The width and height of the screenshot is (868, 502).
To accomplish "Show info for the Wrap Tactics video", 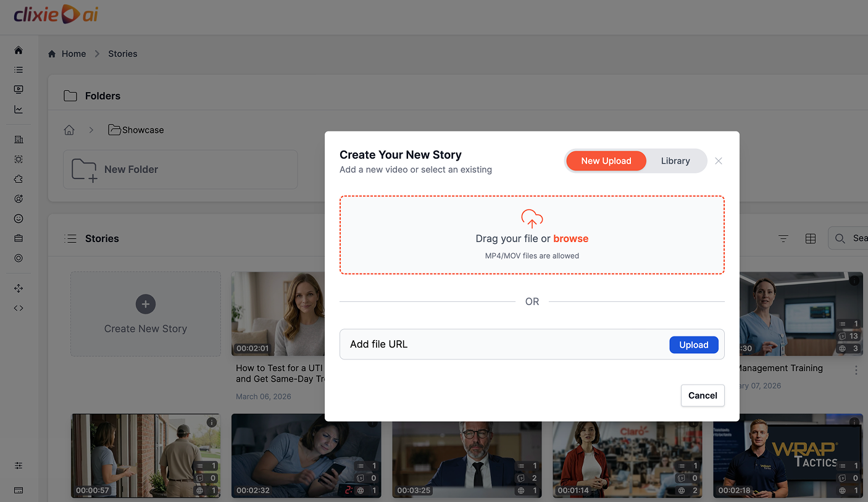I will (854, 422).
